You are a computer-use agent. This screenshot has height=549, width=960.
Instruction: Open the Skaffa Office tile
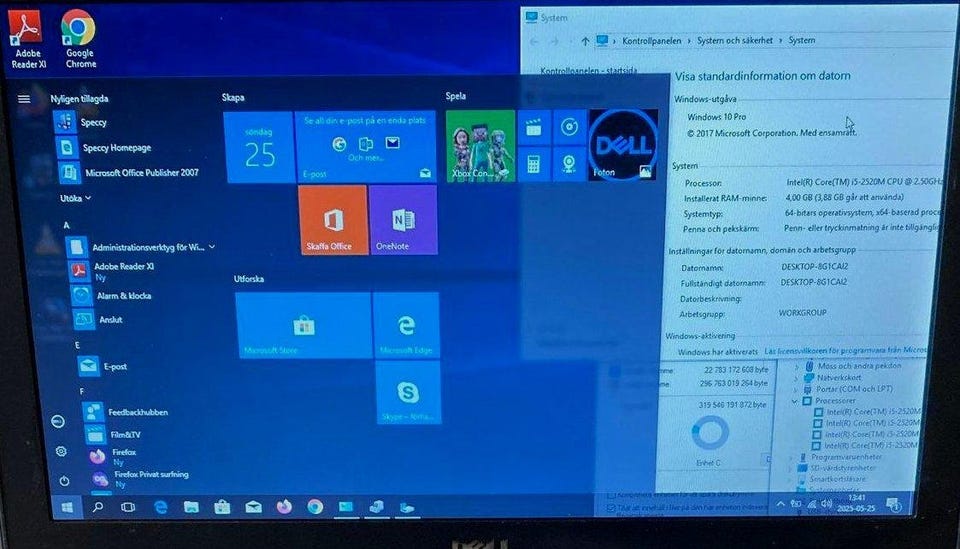point(333,220)
